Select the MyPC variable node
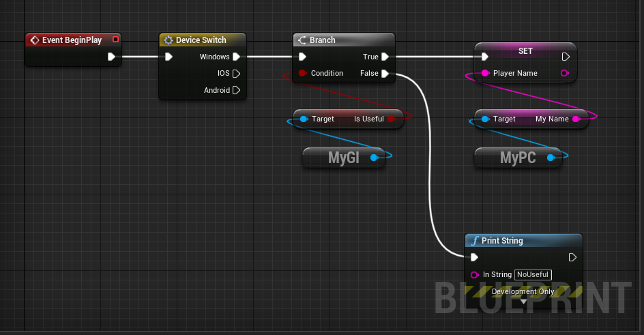Image resolution: width=644 pixels, height=335 pixels. pyautogui.click(x=518, y=158)
